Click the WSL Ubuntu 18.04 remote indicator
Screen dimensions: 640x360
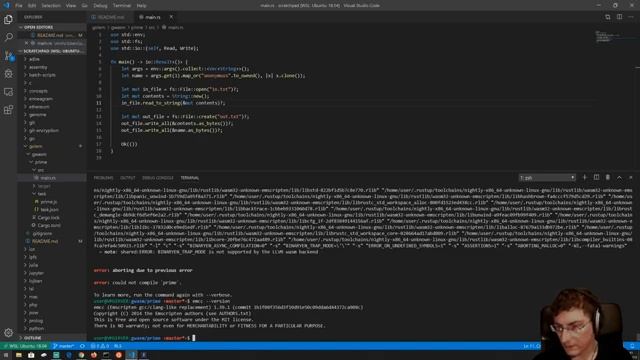pos(25,346)
